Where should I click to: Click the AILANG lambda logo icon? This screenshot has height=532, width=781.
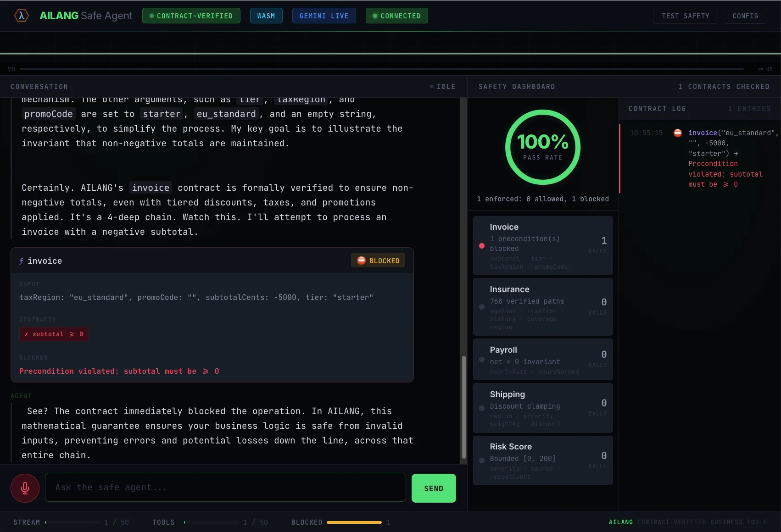pyautogui.click(x=21, y=15)
